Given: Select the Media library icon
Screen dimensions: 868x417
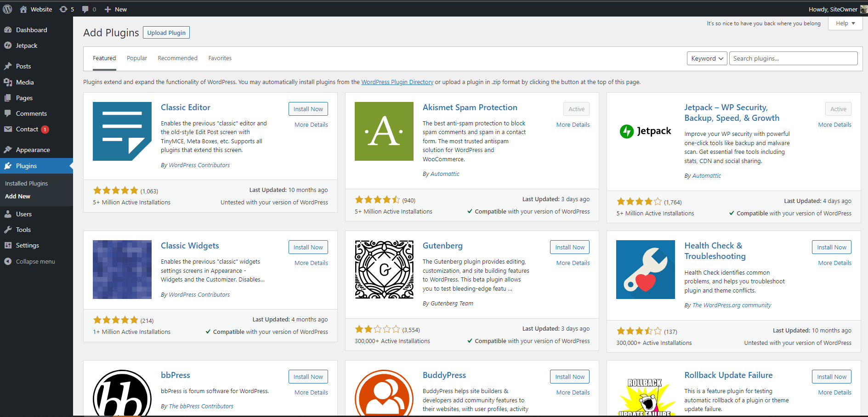Looking at the screenshot, I should click(x=8, y=82).
